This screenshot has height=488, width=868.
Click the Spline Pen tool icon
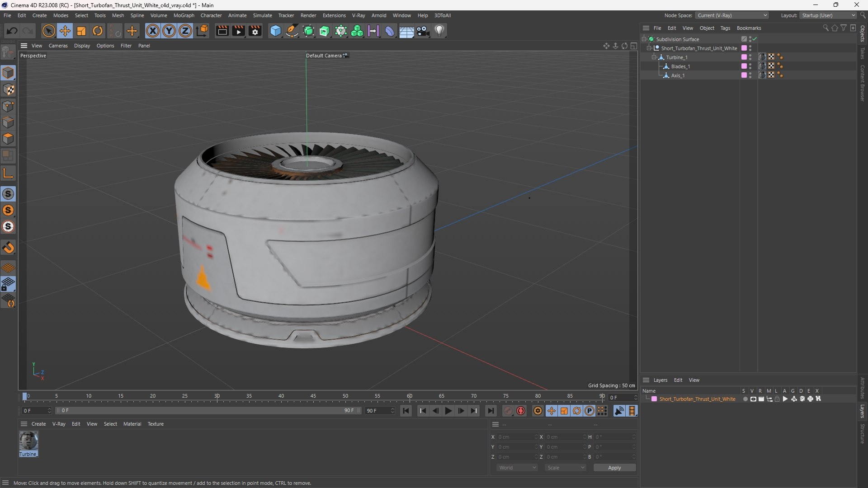[292, 31]
